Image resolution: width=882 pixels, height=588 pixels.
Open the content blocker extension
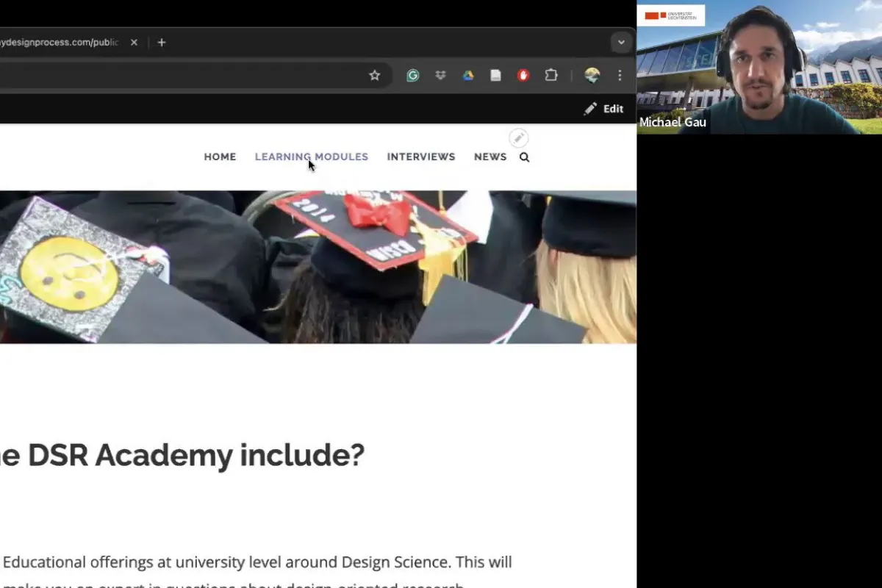pyautogui.click(x=523, y=75)
